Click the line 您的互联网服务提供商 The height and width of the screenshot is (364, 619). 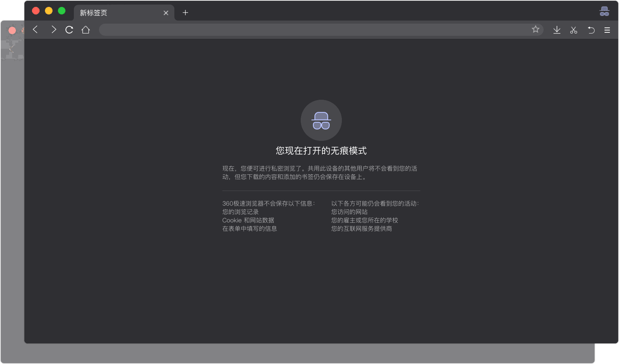[x=362, y=228]
